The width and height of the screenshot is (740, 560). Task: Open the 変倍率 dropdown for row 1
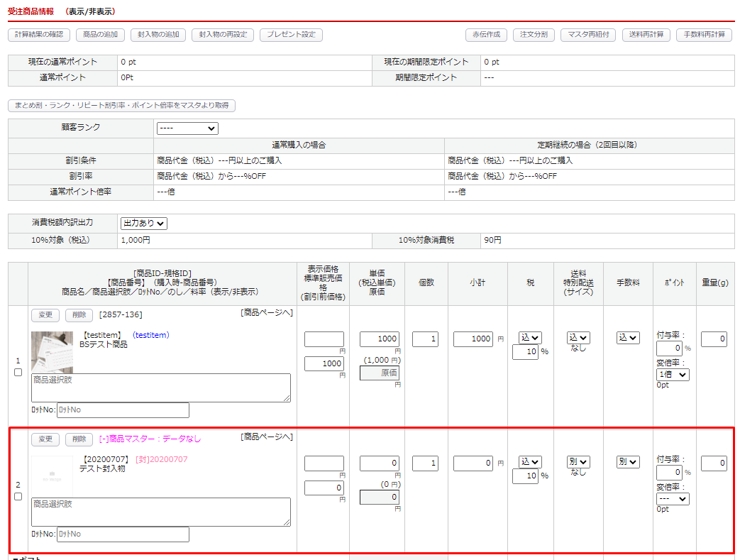[673, 375]
